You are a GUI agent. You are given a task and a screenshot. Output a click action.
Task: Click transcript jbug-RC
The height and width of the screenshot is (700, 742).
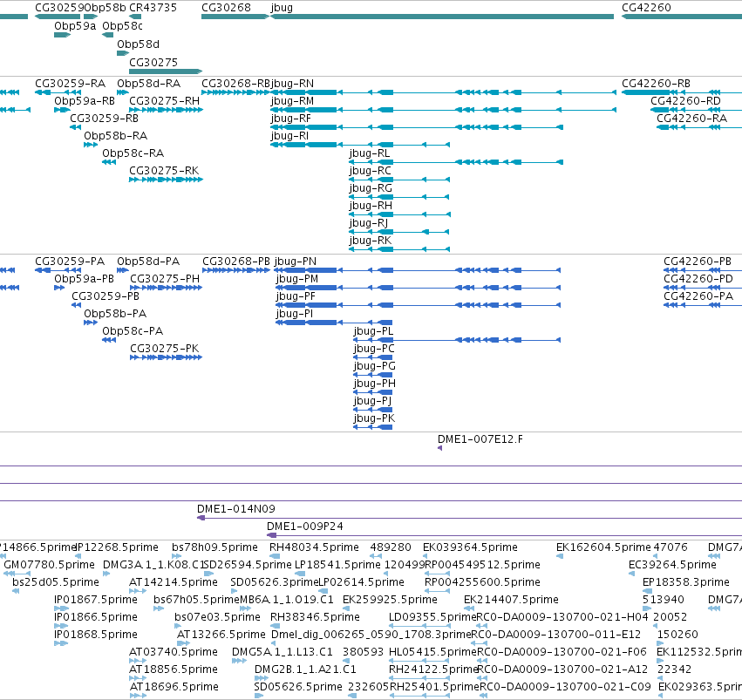pyautogui.click(x=370, y=171)
